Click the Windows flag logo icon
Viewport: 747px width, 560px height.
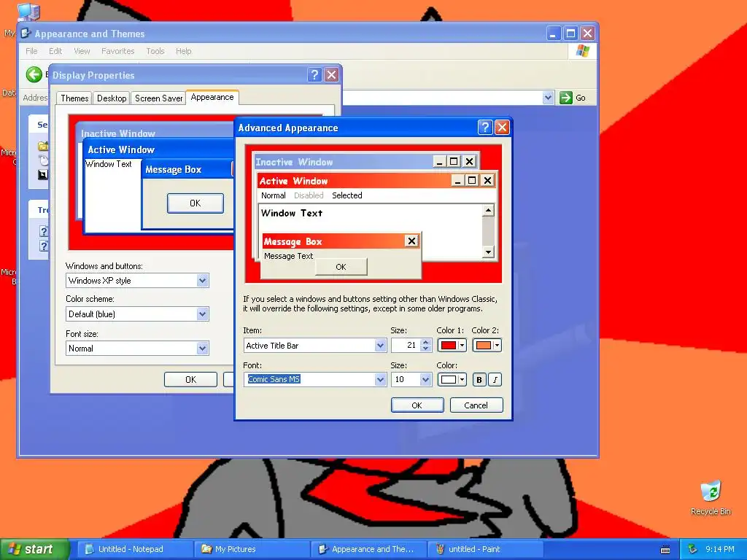pos(582,51)
